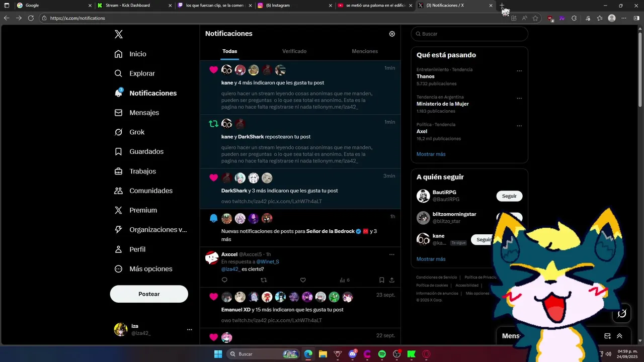This screenshot has height=362, width=644.
Task: Open Emanuel XD likes notification
Action: tap(300, 308)
